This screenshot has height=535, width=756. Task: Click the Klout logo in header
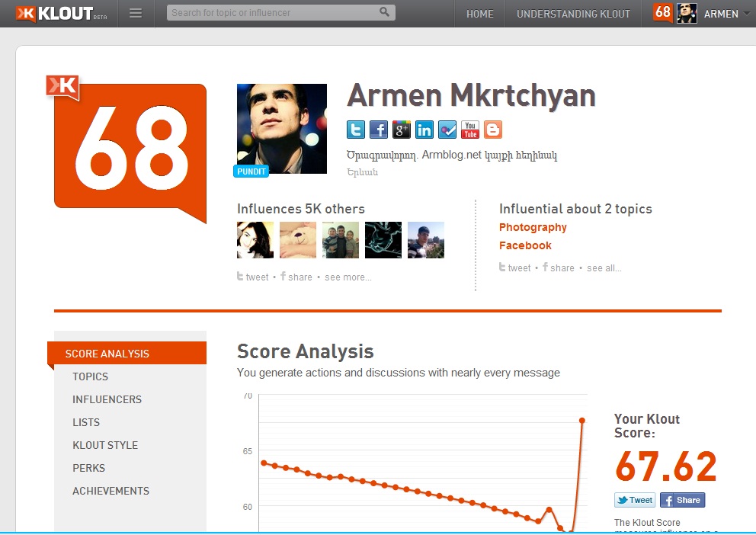pyautogui.click(x=61, y=14)
